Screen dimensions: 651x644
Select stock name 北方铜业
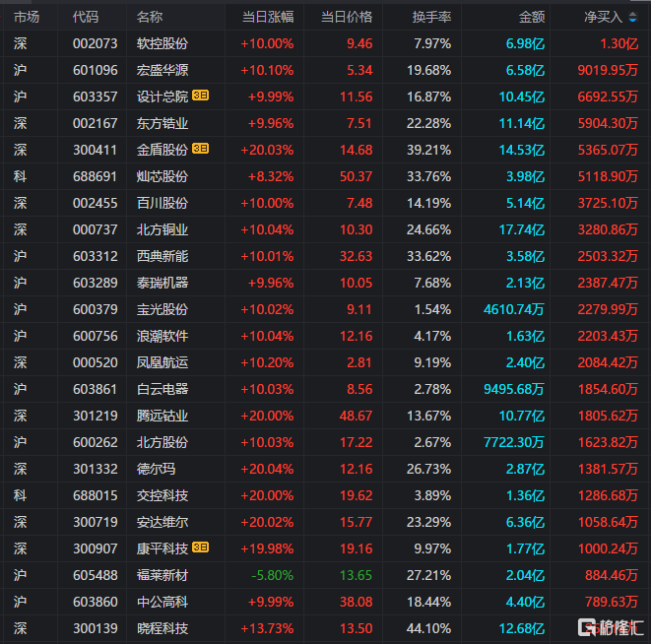[x=163, y=229]
